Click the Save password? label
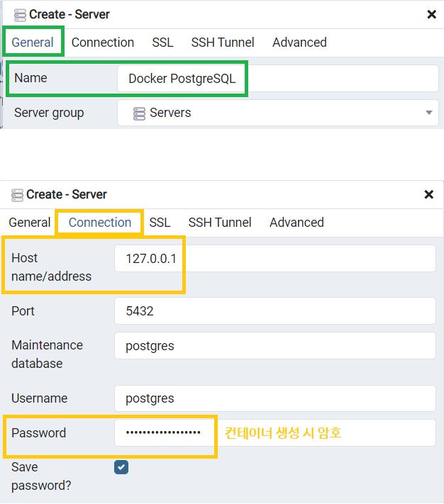 point(41,476)
